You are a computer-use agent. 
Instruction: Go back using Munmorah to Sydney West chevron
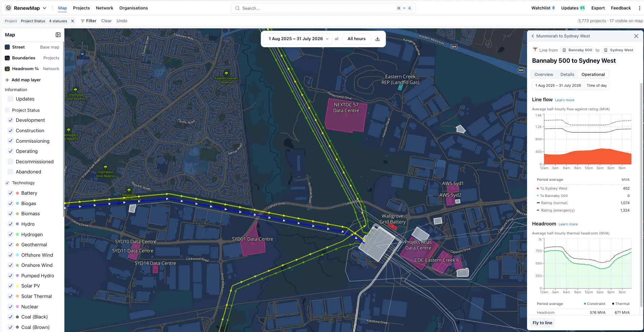(533, 36)
